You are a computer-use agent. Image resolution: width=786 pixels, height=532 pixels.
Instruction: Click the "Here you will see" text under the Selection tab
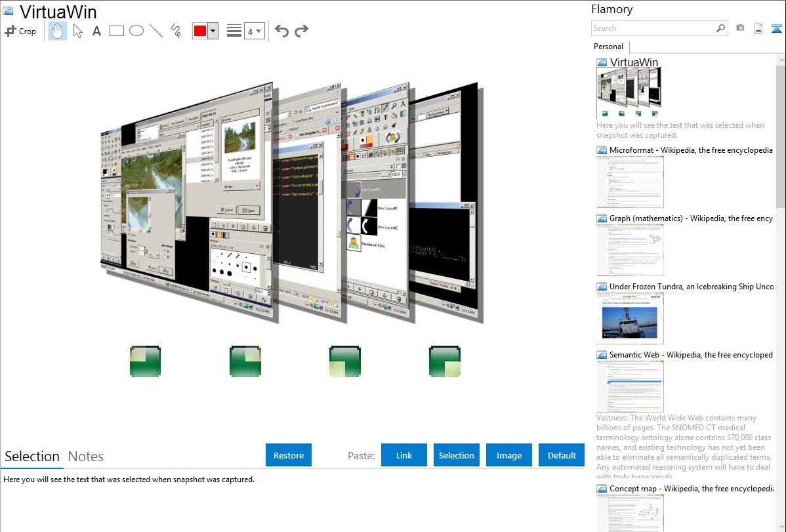click(129, 480)
